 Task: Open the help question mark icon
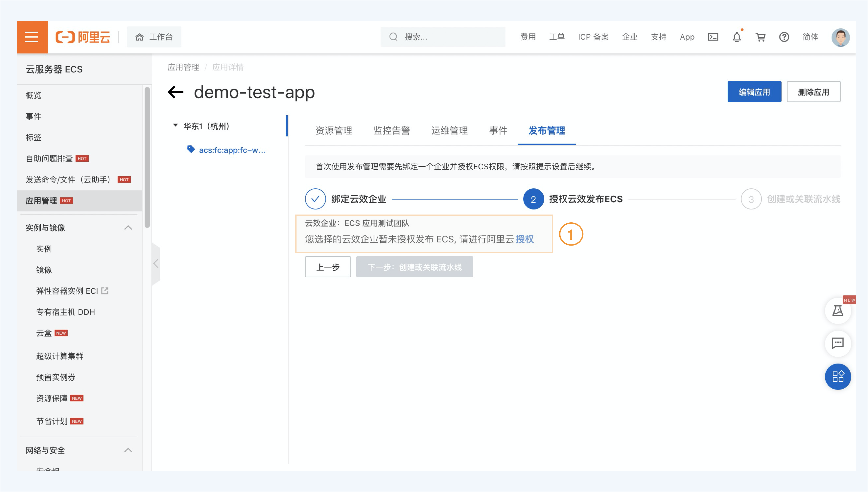click(784, 37)
